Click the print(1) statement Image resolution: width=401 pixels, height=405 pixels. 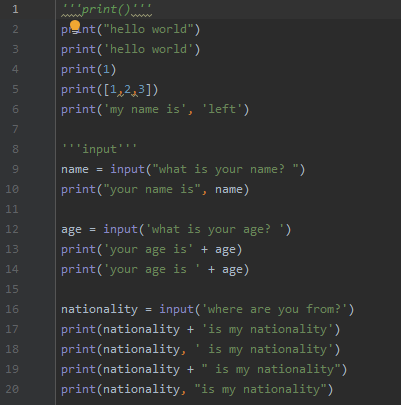[89, 69]
